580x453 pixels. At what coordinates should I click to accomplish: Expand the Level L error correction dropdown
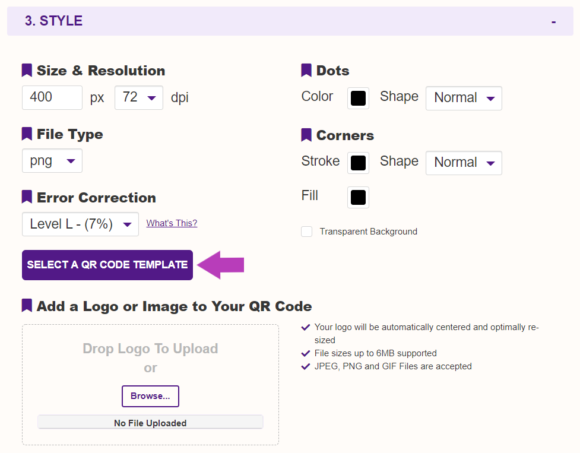tap(80, 224)
